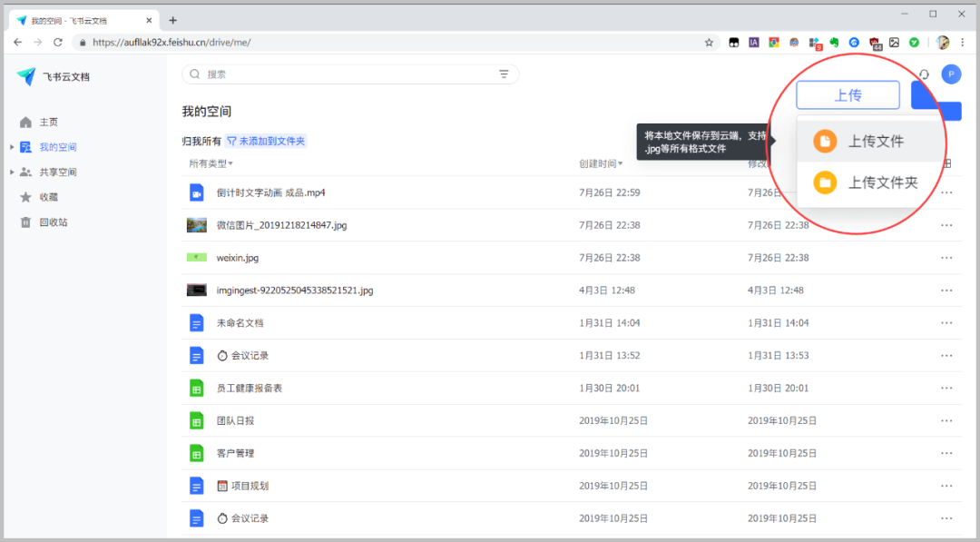
Task: Click the 我的空间 folder icon
Action: coord(25,147)
